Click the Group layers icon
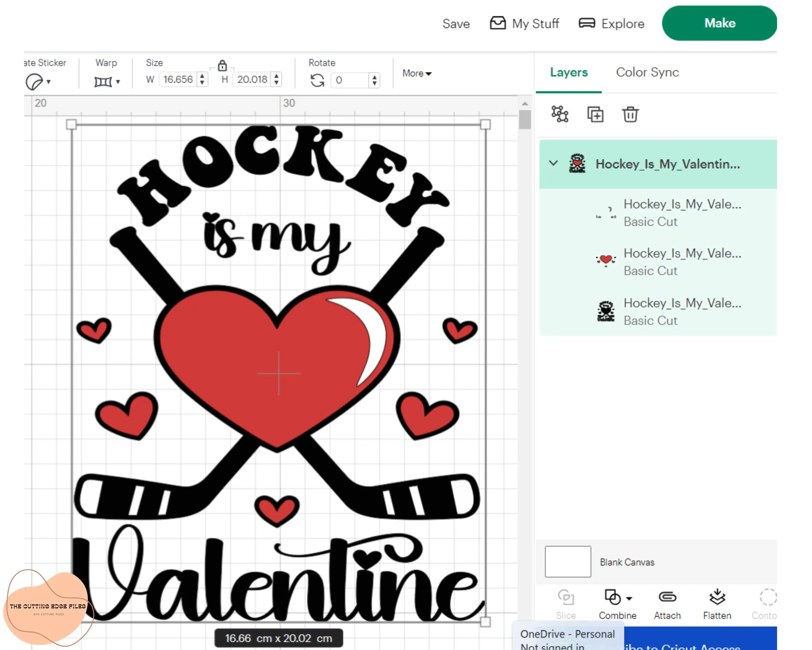The height and width of the screenshot is (650, 812). 560,114
